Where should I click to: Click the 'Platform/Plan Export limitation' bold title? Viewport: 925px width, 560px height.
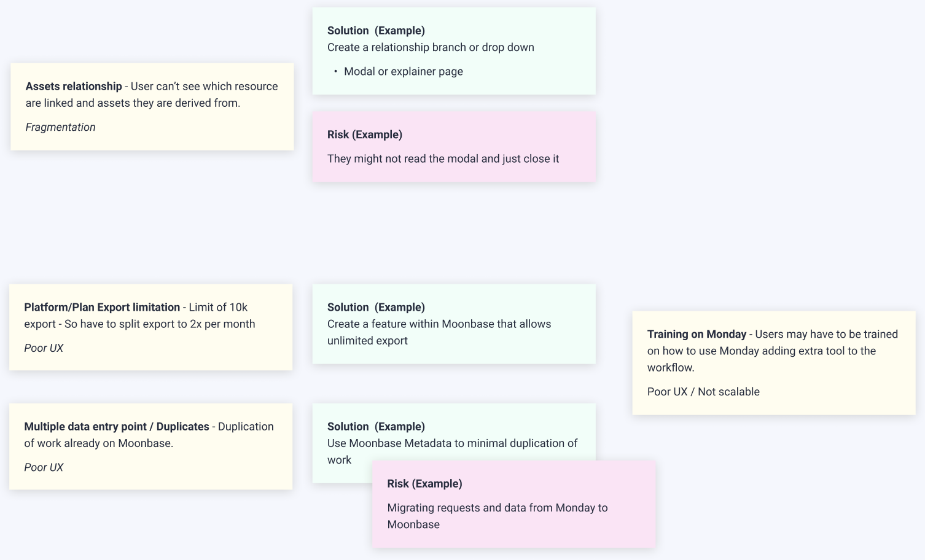102,307
